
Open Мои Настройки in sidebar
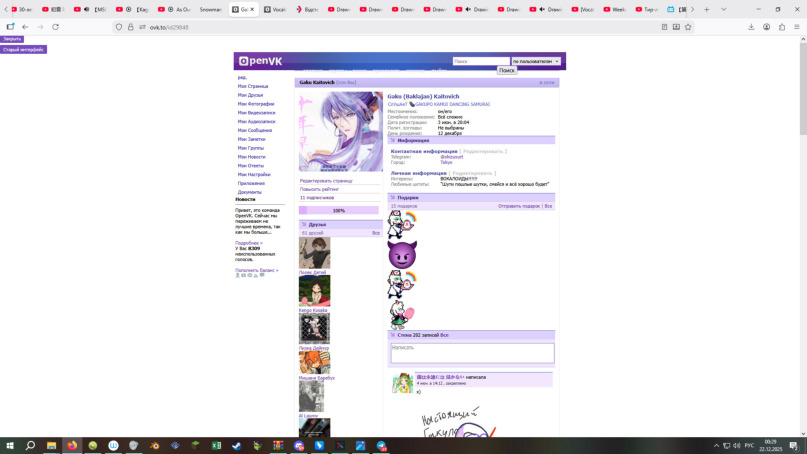click(x=254, y=174)
